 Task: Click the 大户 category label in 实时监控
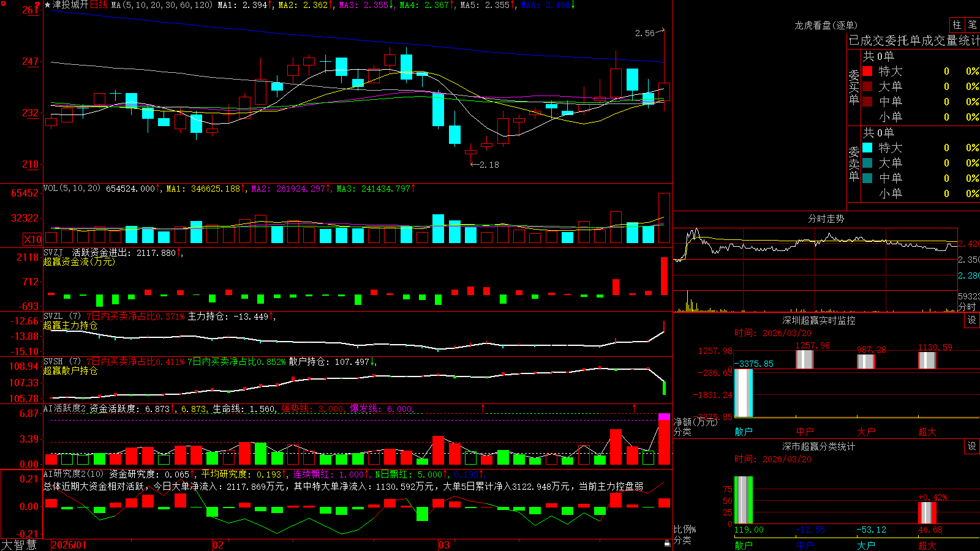pyautogui.click(x=866, y=432)
